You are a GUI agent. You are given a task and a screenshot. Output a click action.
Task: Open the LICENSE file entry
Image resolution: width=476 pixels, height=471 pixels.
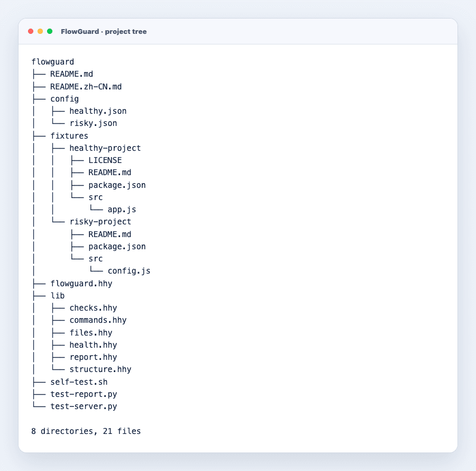pyautogui.click(x=105, y=160)
